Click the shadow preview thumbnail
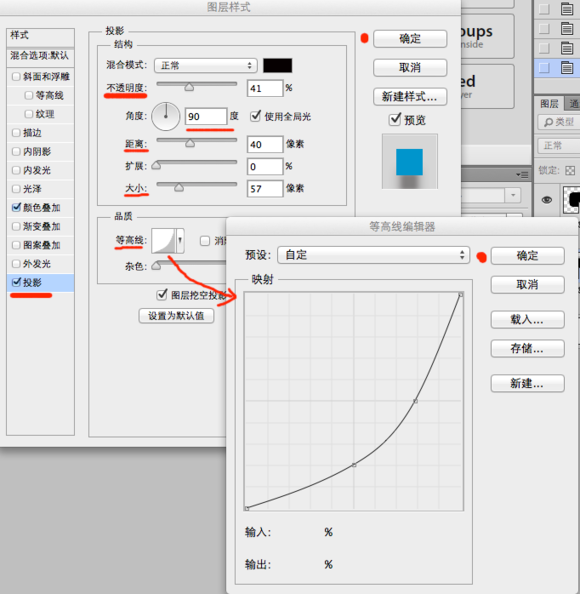Image resolution: width=580 pixels, height=594 pixels. coord(410,161)
